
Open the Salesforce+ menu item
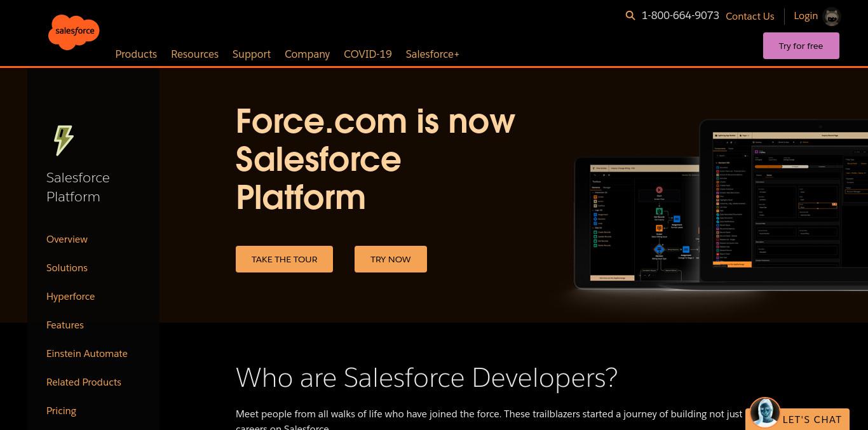point(433,54)
